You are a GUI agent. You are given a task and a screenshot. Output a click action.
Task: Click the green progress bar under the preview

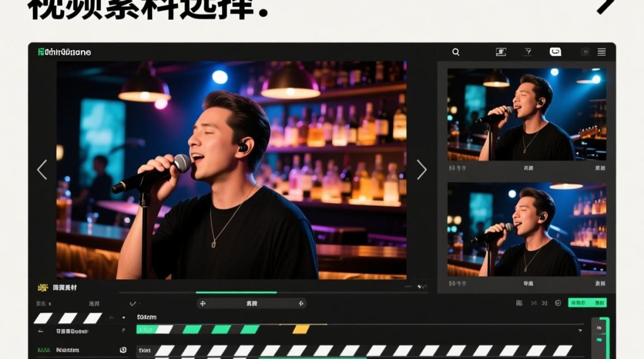point(236,292)
